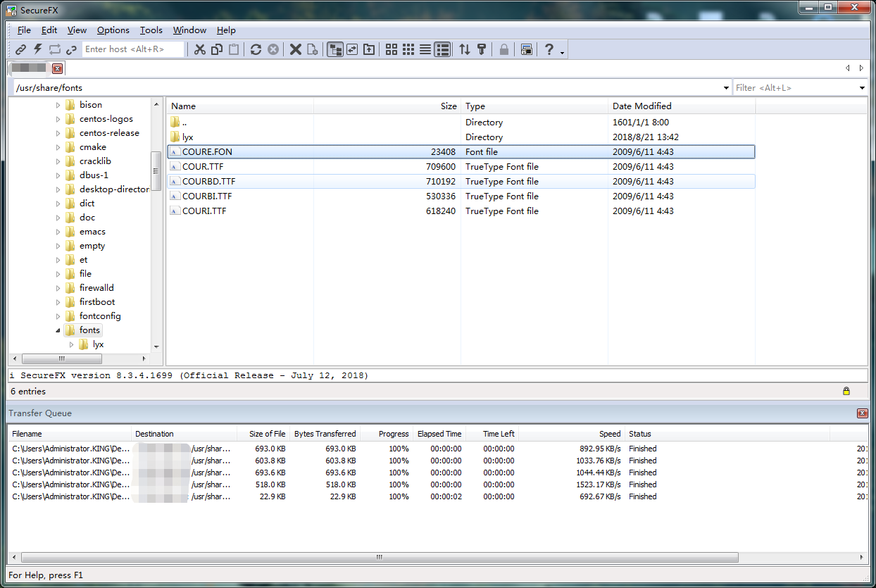Toggle synchronized browsing icon
Screen dimensions: 876x588
[x=352, y=49]
